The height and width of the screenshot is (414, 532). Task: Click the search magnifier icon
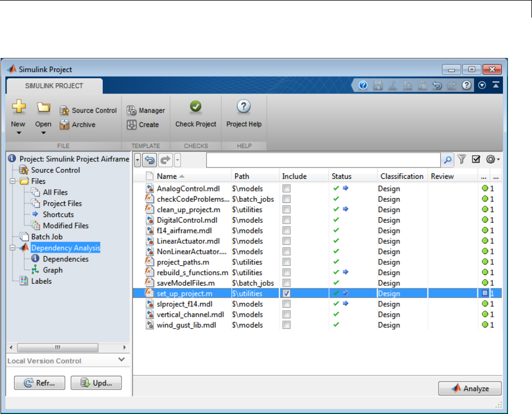point(447,160)
